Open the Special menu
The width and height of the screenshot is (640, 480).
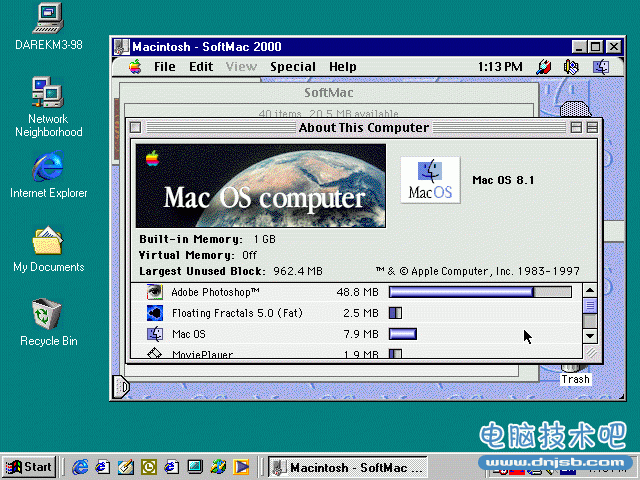coord(293,67)
